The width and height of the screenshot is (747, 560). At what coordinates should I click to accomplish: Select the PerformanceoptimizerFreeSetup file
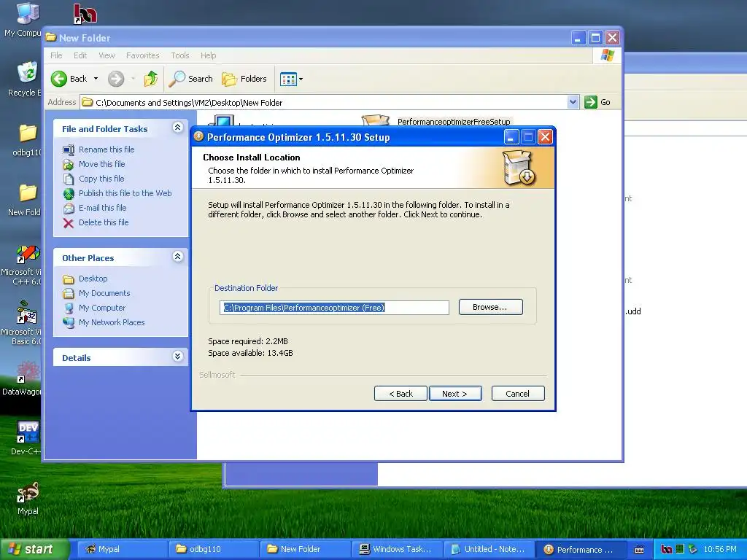click(x=454, y=122)
